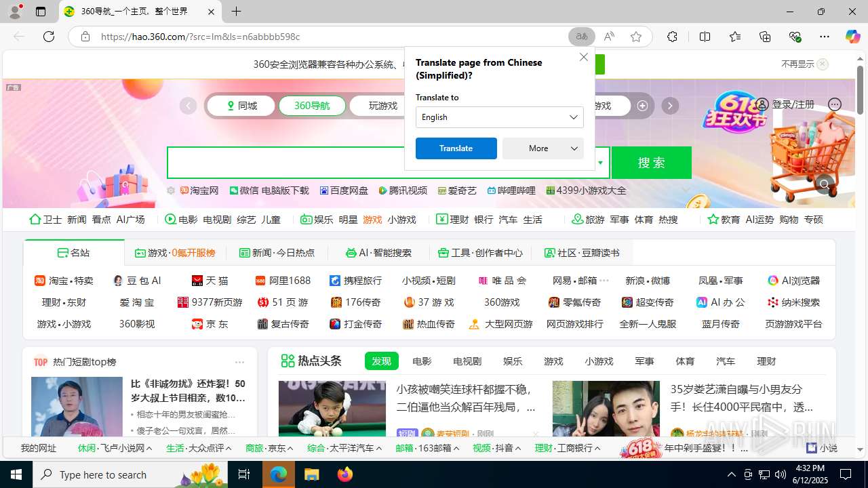This screenshot has width=868, height=488.
Task: Open Task View on the taskbar
Action: point(245,474)
